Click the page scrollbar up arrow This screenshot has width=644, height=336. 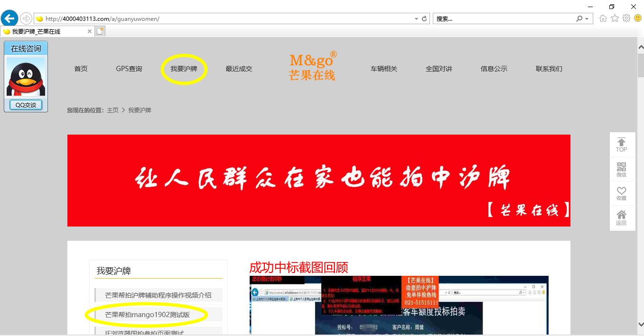pos(640,47)
